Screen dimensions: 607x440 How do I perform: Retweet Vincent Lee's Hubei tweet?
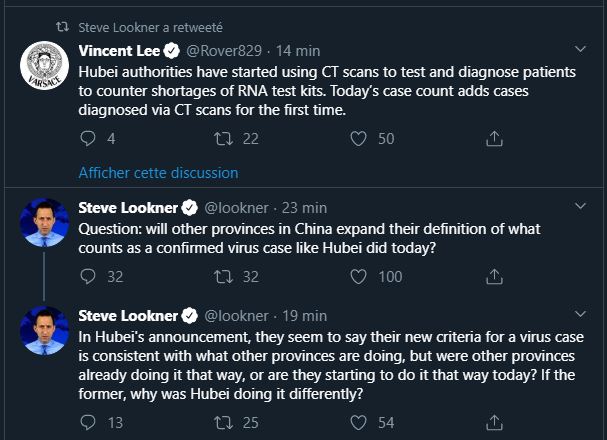(x=222, y=139)
